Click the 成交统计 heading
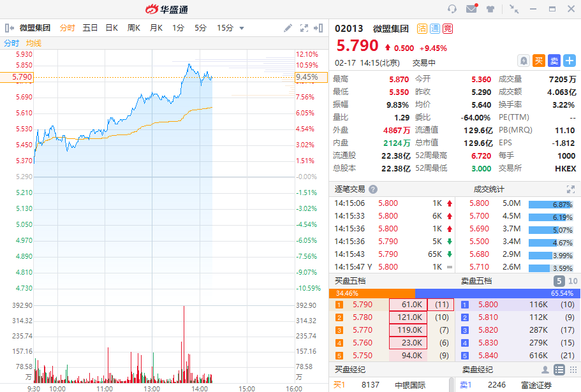Screen dimensions: 581x392 489,189
